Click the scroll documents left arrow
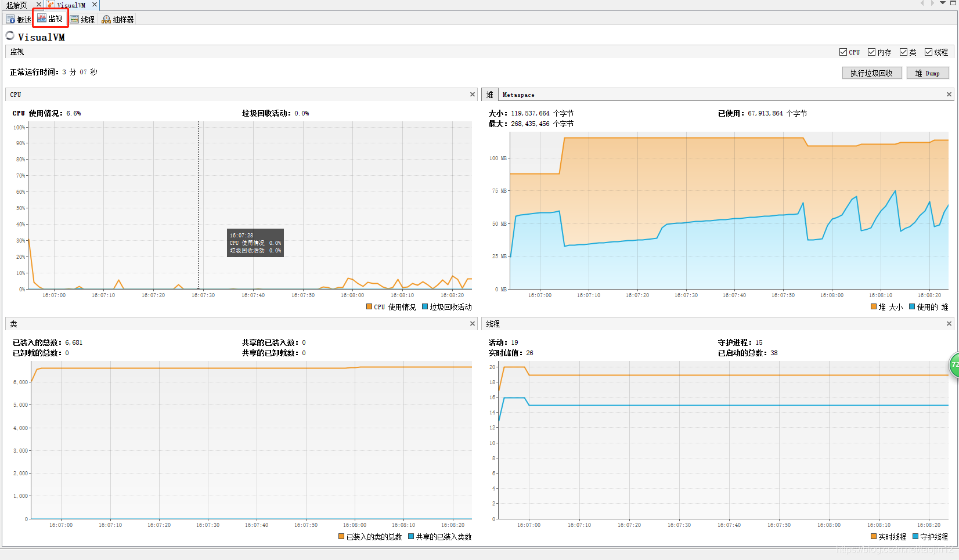The height and width of the screenshot is (560, 959). pos(922,3)
